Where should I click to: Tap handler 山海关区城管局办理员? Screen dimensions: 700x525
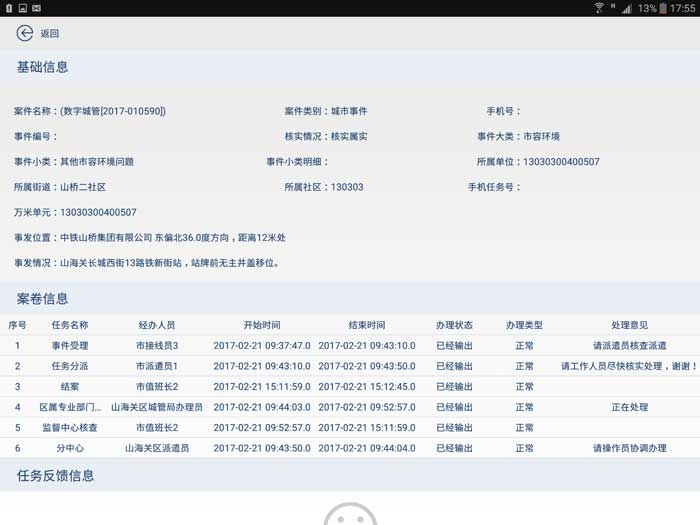point(157,407)
